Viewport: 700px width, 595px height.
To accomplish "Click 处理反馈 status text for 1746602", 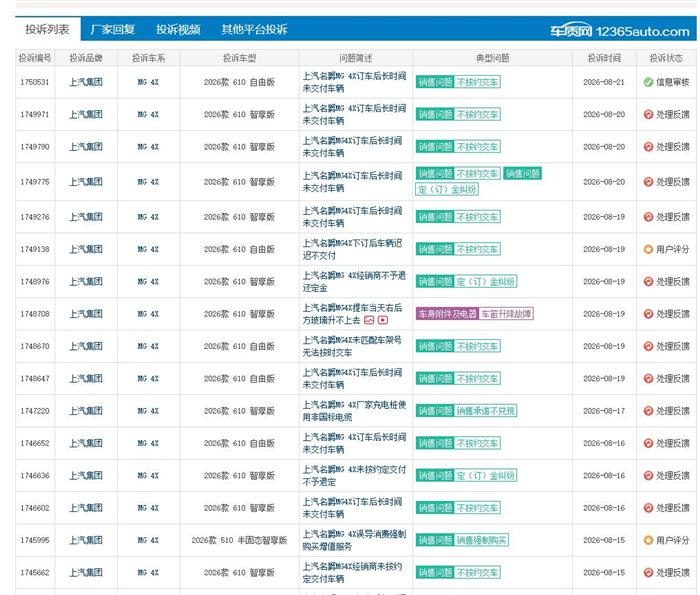I will click(672, 508).
